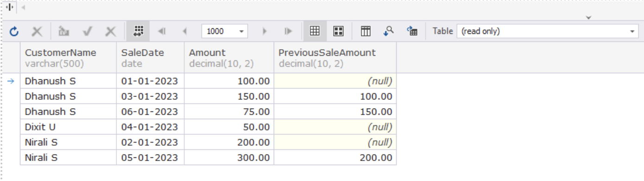
Task: Select PreviousSaleAmount 200.00 in 05-01-2023 row
Action: click(335, 157)
